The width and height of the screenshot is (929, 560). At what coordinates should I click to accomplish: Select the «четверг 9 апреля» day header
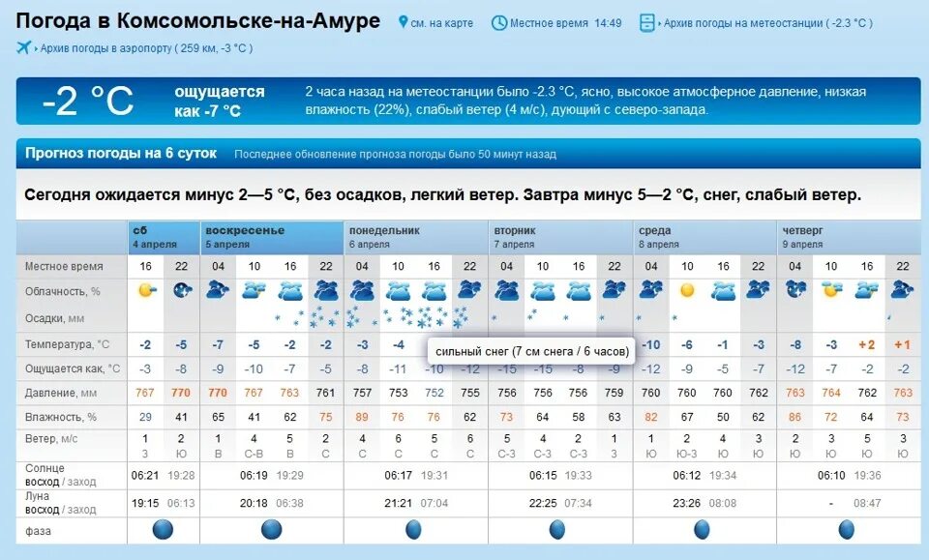pos(849,237)
